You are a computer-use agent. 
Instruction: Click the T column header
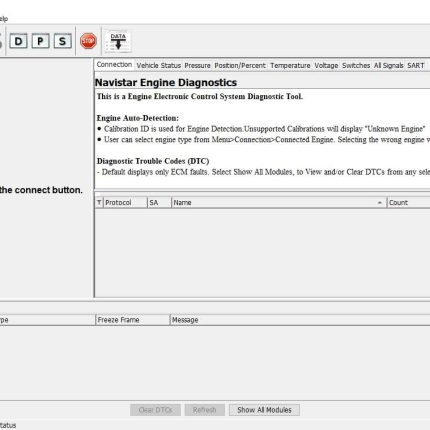[99, 202]
